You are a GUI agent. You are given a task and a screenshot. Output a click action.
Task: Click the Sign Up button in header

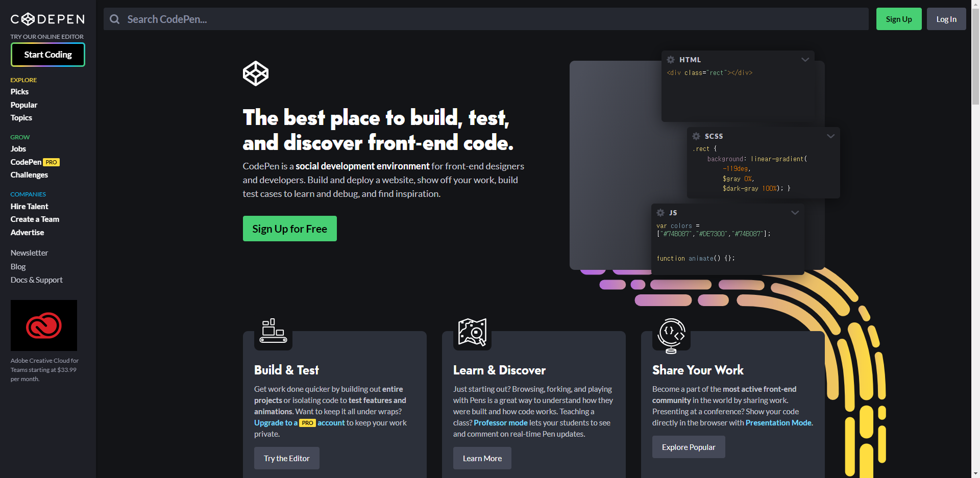click(x=899, y=19)
